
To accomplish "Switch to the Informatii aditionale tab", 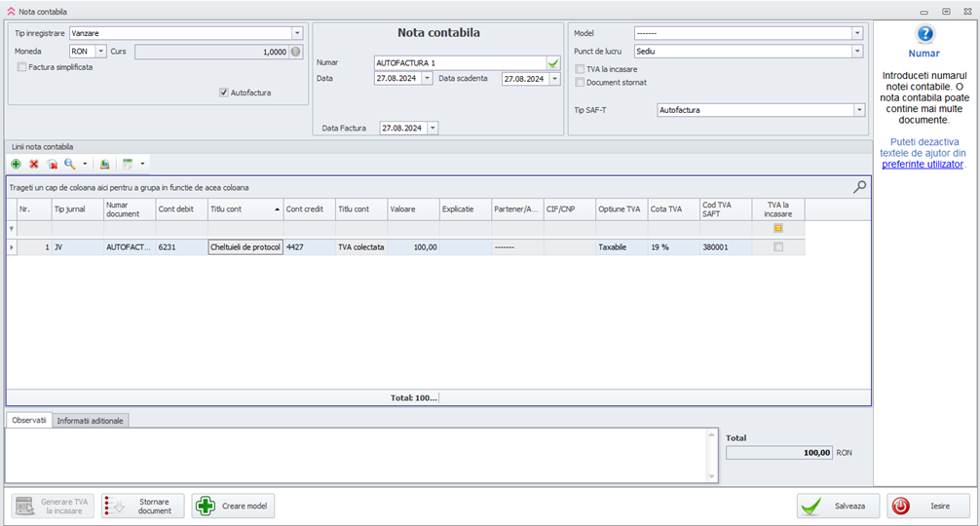I will pos(92,421).
